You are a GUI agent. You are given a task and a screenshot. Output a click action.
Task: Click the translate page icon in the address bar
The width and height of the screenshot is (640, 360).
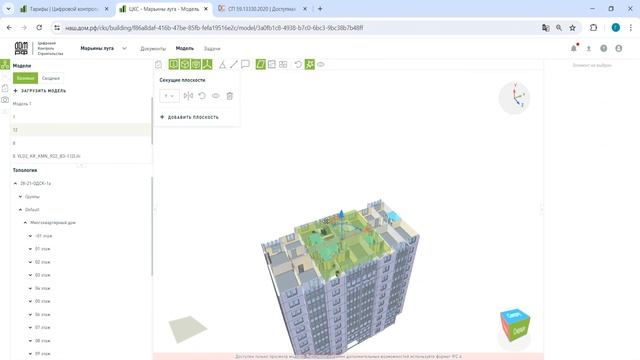point(545,28)
